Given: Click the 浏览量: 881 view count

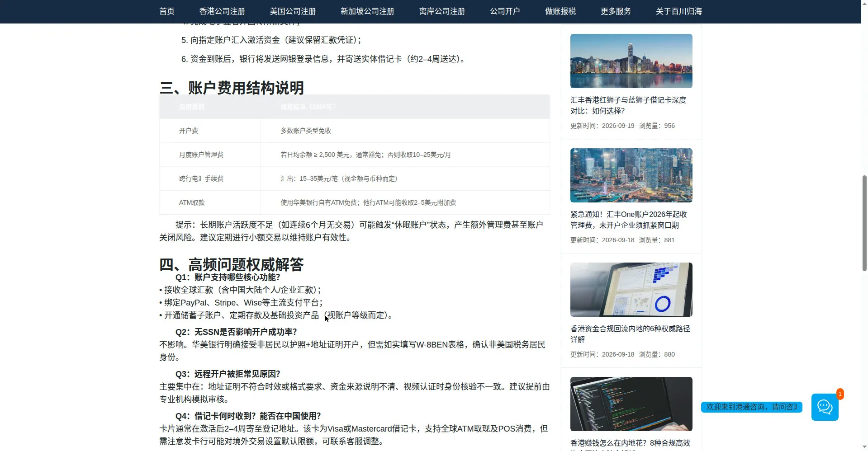Looking at the screenshot, I should [657, 240].
